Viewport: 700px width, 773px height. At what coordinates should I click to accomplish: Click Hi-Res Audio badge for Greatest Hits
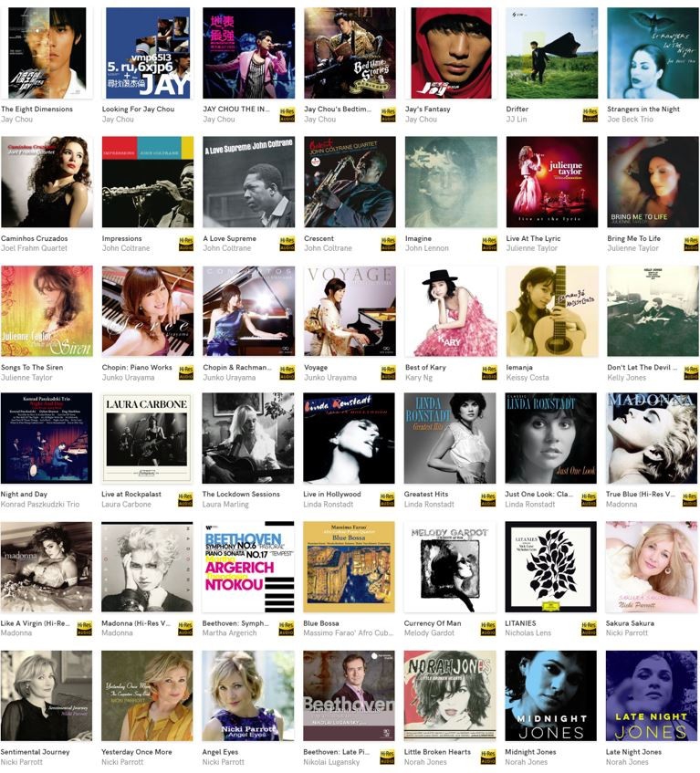(488, 499)
